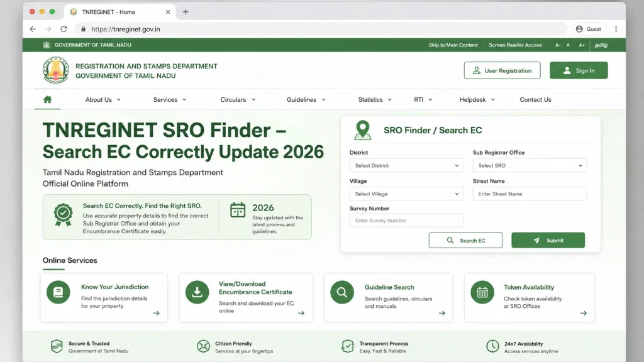The width and height of the screenshot is (644, 362).
Task: Click the Guest profile icon
Action: 579,29
